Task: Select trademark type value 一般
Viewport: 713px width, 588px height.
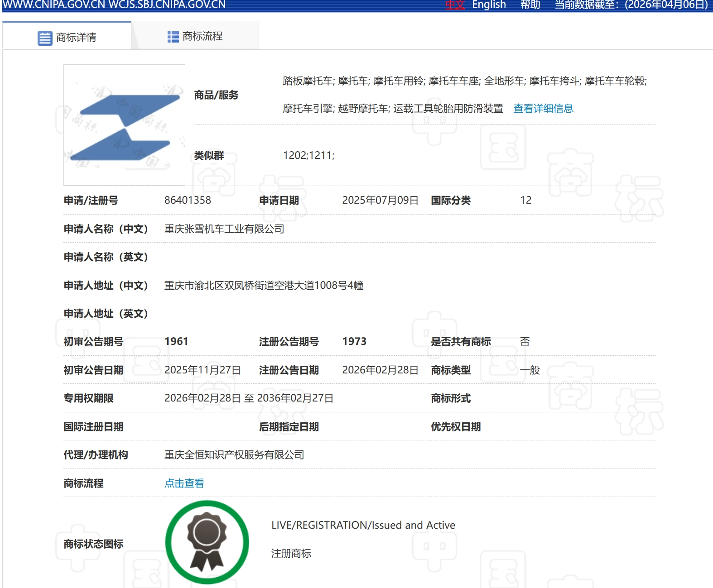Action: (x=530, y=370)
